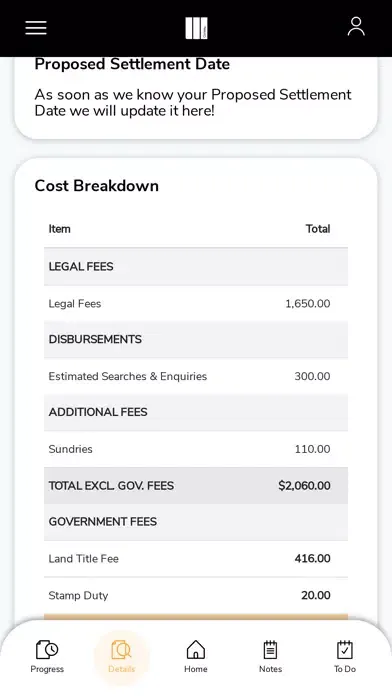Go to the Home icon
This screenshot has width=392, height=696.
point(196,650)
